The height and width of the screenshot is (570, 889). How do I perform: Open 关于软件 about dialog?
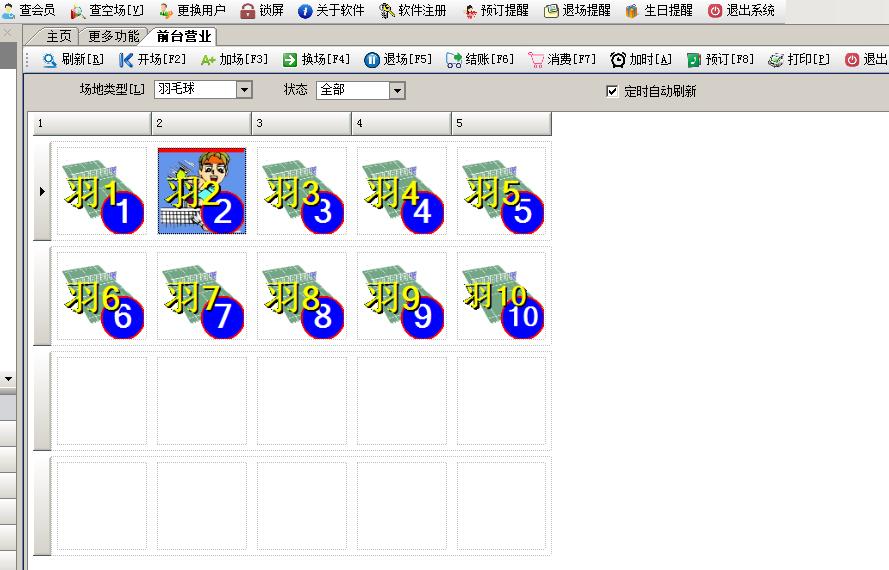pyautogui.click(x=331, y=10)
